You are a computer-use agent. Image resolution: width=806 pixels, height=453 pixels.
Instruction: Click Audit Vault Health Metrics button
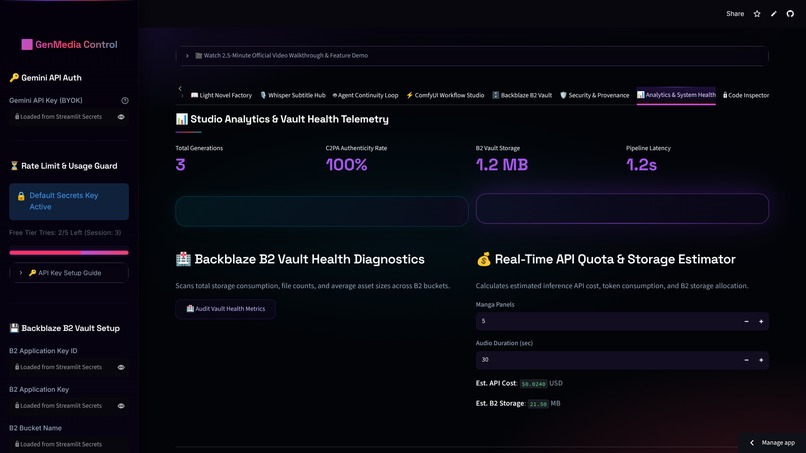coord(226,309)
